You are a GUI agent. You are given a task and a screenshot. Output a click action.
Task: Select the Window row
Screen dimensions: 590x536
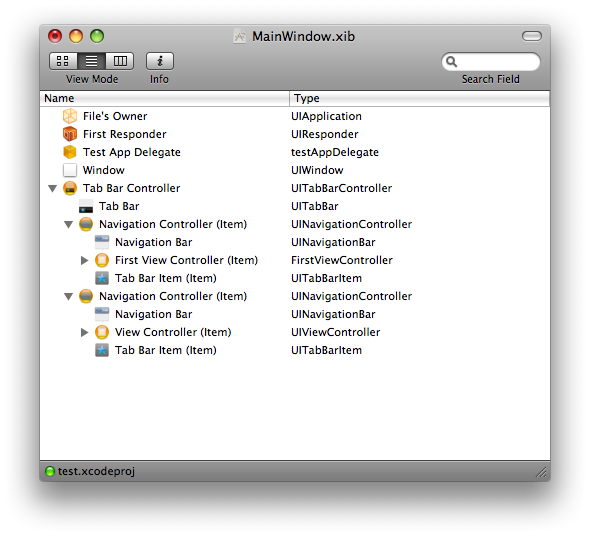295,170
